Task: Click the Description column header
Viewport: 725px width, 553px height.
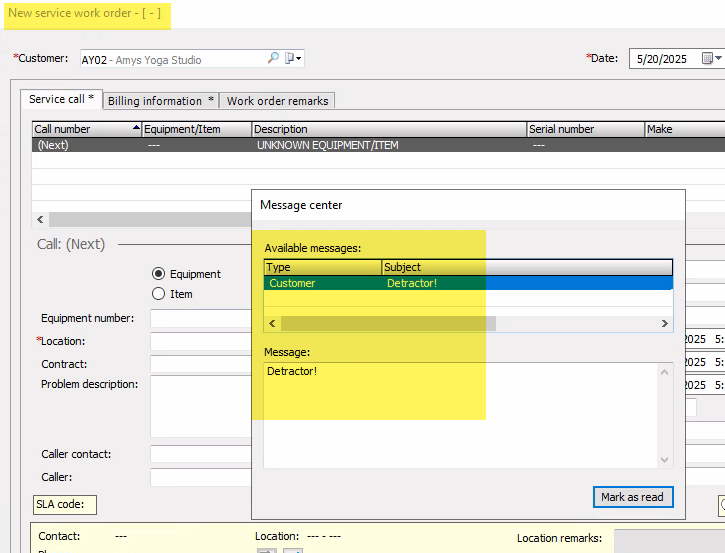Action: pyautogui.click(x=389, y=129)
